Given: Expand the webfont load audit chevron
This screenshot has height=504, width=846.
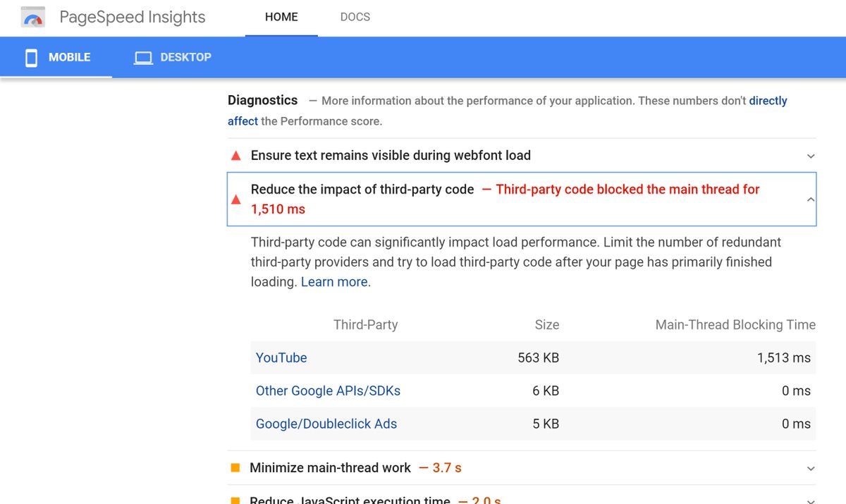Looking at the screenshot, I should click(x=811, y=156).
